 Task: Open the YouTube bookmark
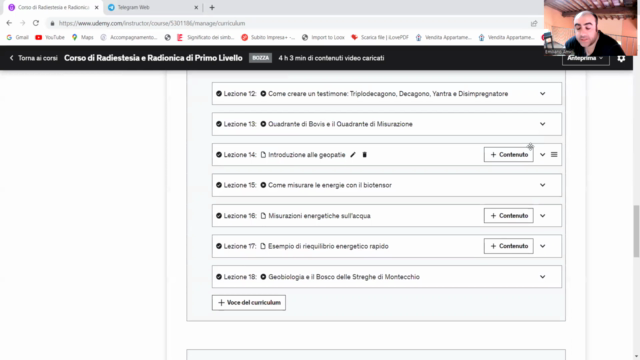pos(50,37)
